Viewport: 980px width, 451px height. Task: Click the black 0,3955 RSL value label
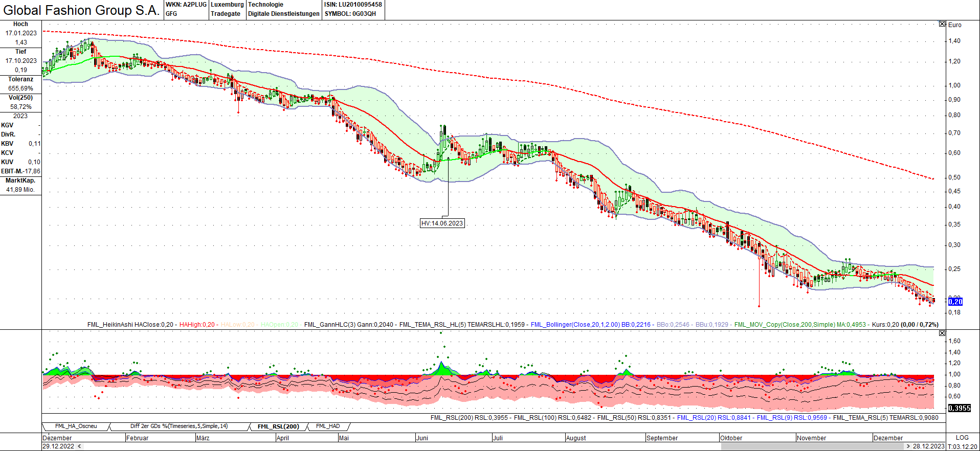(x=960, y=408)
